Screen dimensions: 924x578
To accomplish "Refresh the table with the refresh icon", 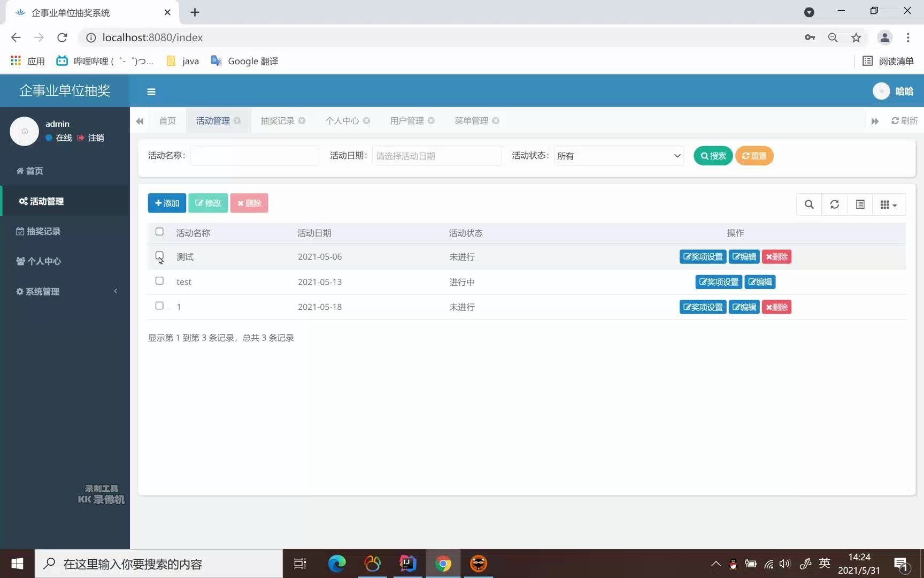I will (834, 204).
